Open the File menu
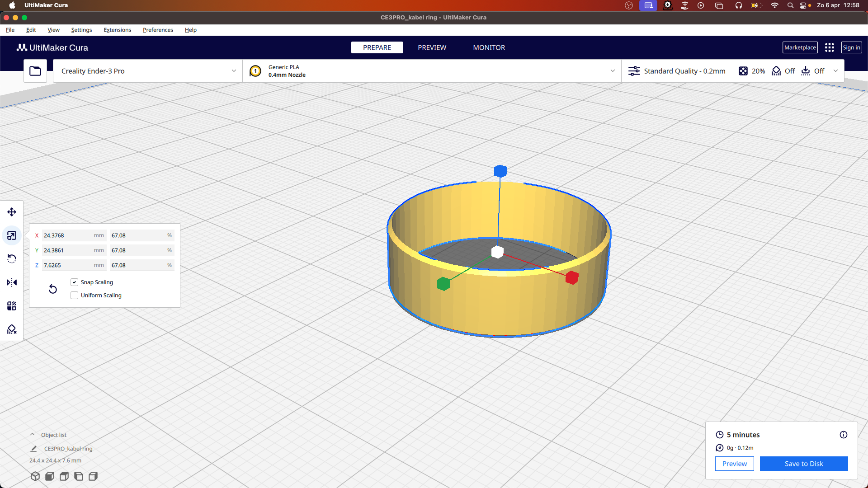Viewport: 868px width, 488px height. [10, 30]
